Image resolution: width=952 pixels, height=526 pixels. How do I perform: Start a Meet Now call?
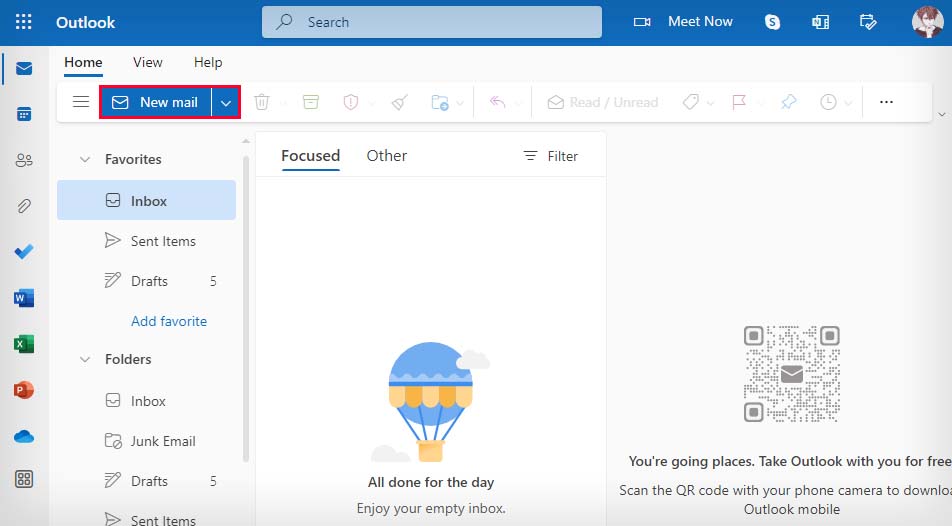(x=684, y=22)
